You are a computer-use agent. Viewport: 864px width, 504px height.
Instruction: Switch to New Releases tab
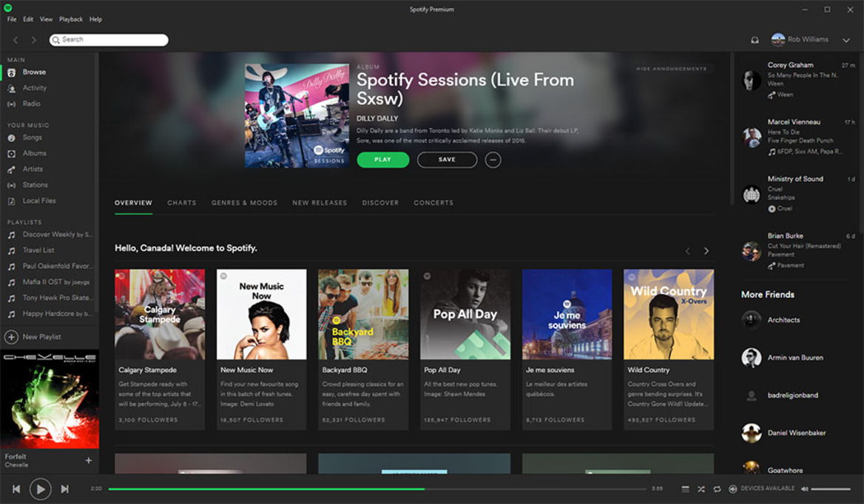320,203
